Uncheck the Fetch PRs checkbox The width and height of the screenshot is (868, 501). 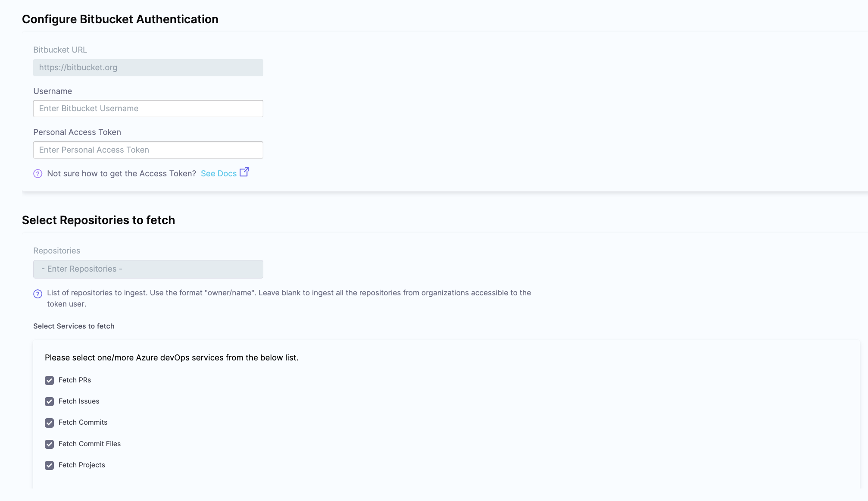[50, 380]
